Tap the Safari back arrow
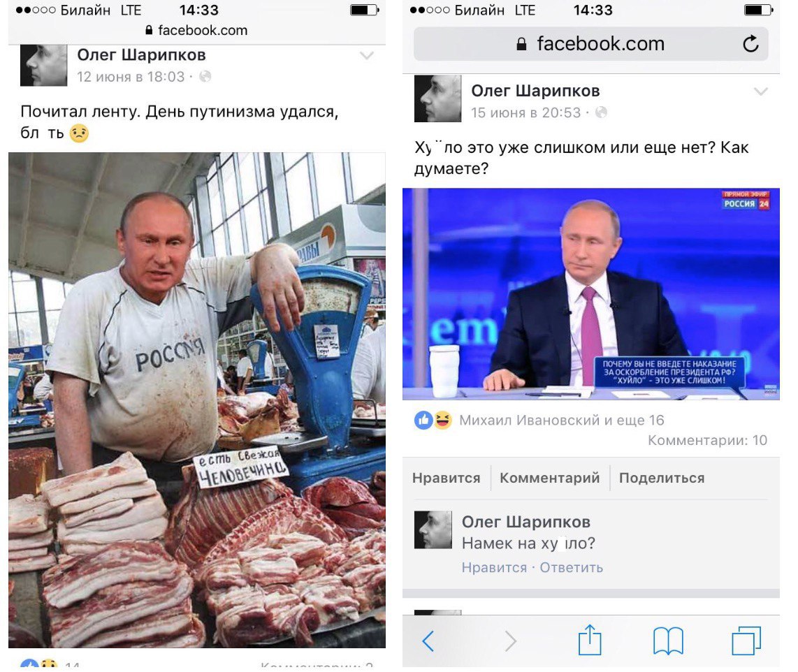Viewport: 798px width, 672px height. [428, 641]
